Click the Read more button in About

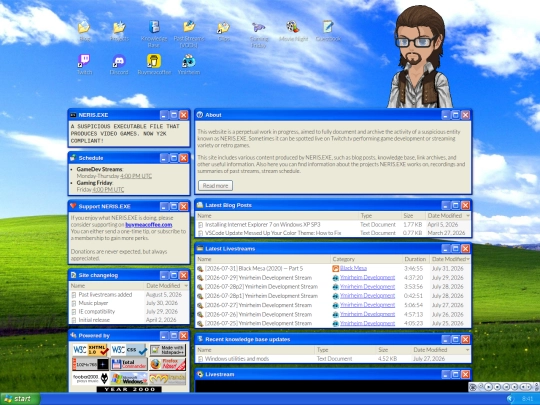[215, 186]
